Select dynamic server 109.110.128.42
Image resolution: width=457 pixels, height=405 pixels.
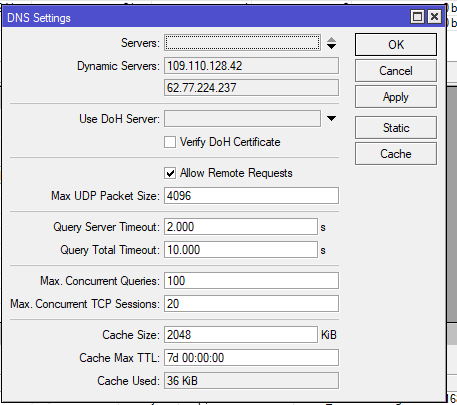coord(251,66)
